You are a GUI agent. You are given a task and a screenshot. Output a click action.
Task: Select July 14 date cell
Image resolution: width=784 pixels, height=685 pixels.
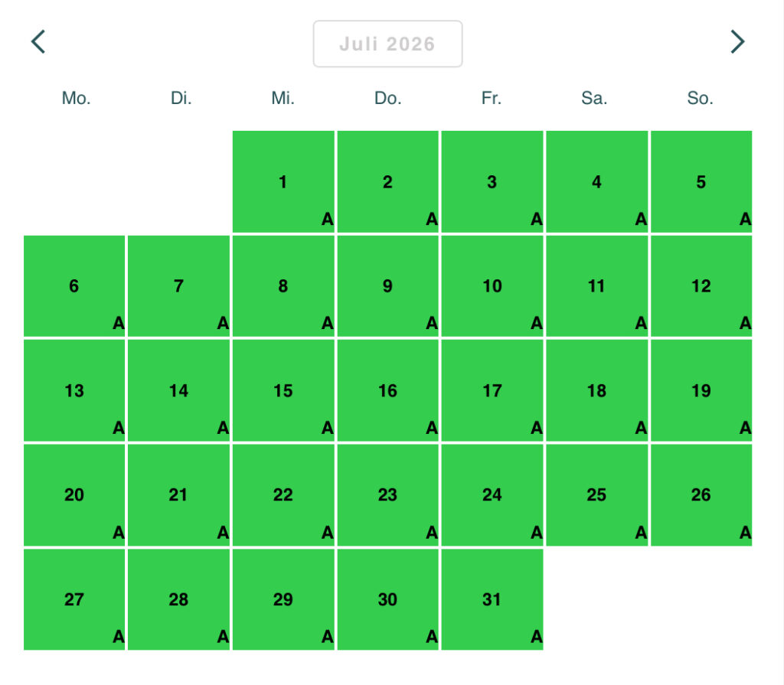point(178,390)
